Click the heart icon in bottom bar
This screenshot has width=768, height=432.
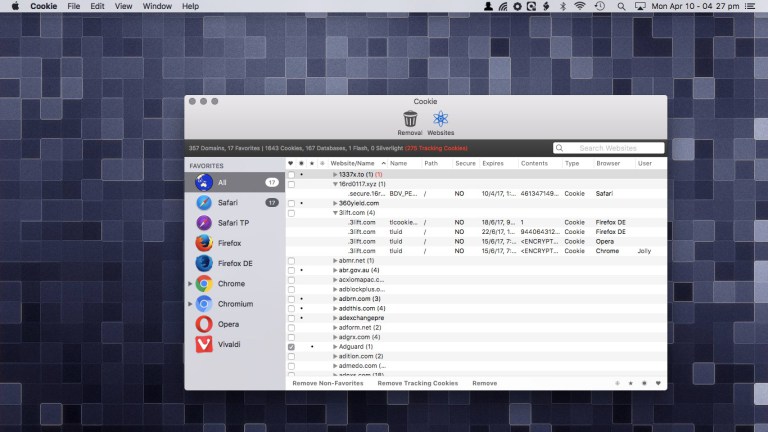point(658,384)
